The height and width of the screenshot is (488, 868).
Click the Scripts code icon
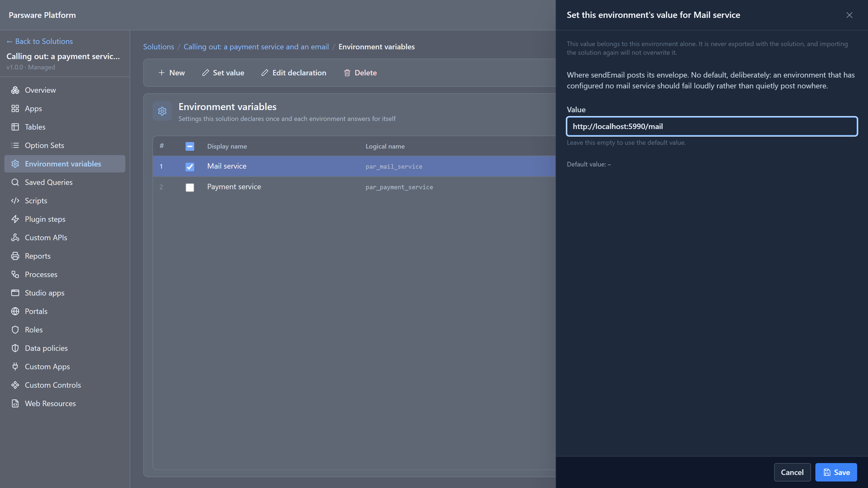pos(15,201)
